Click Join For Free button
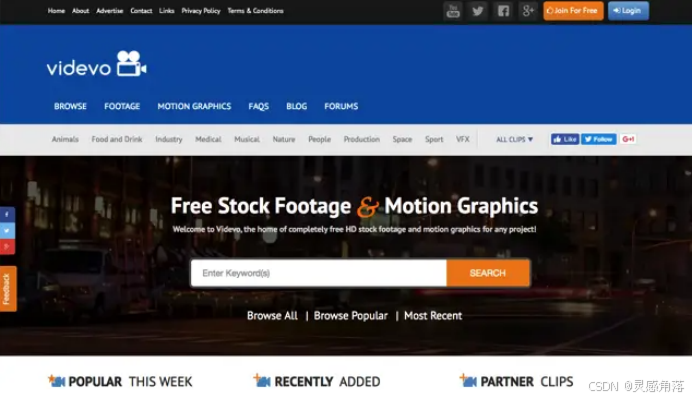Image resolution: width=692 pixels, height=400 pixels. (573, 11)
